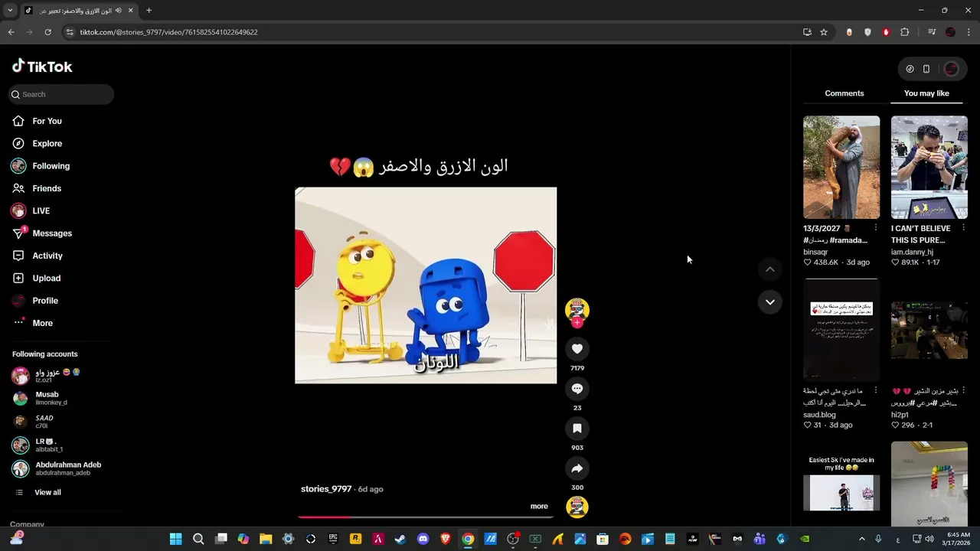The width and height of the screenshot is (980, 551).
Task: Open options menu for iam.danny_hj video
Action: [963, 228]
